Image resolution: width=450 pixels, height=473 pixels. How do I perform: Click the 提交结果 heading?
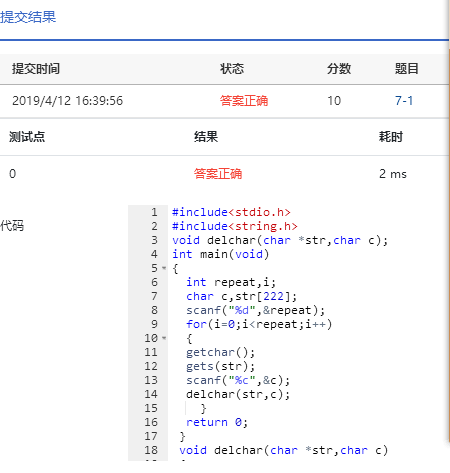[28, 17]
